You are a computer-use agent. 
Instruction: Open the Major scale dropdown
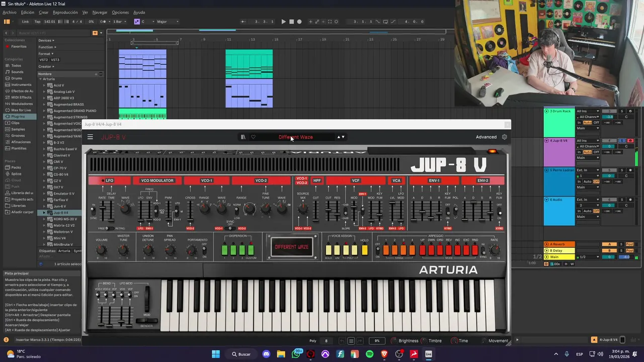[167, 22]
